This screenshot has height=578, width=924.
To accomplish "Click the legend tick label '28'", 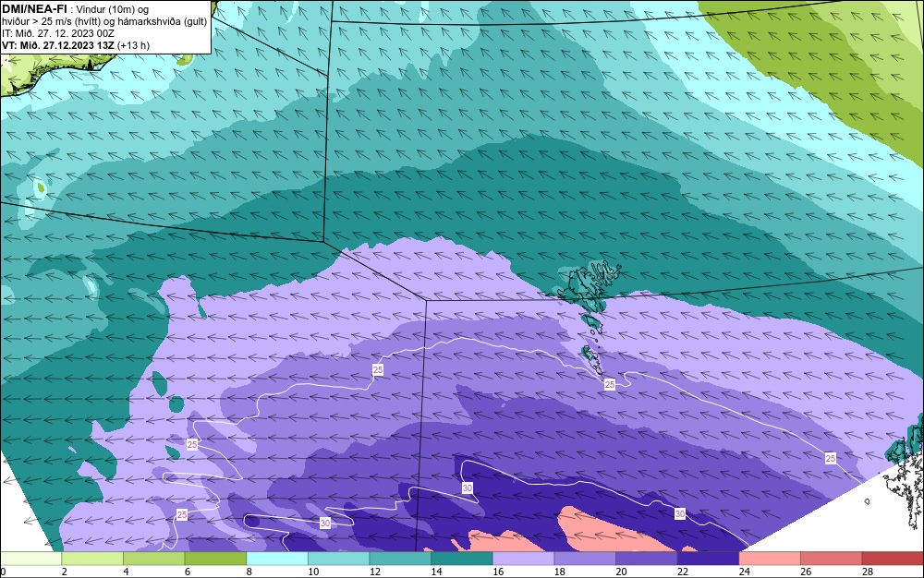I will click(868, 572).
